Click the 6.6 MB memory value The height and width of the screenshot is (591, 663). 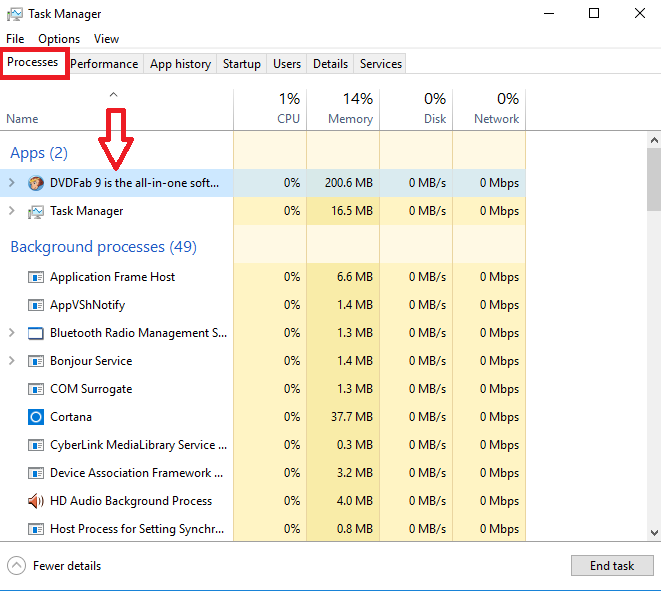click(x=355, y=277)
